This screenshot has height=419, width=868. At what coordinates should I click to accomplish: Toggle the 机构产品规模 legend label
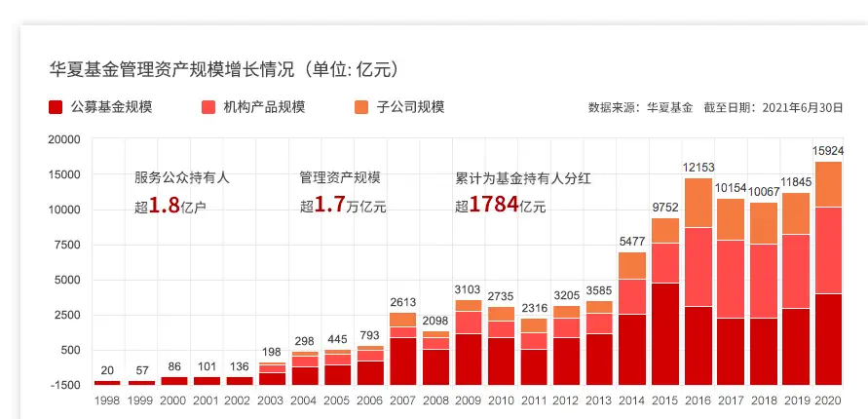click(265, 107)
